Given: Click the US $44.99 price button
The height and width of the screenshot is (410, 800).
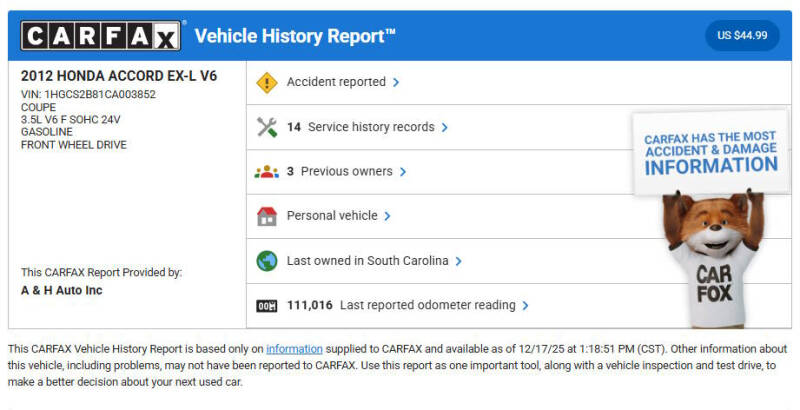Looking at the screenshot, I should pyautogui.click(x=742, y=36).
